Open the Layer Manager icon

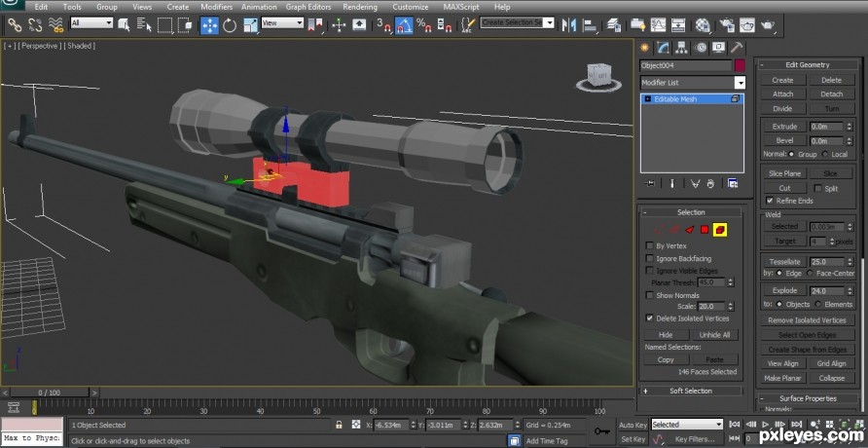613,24
